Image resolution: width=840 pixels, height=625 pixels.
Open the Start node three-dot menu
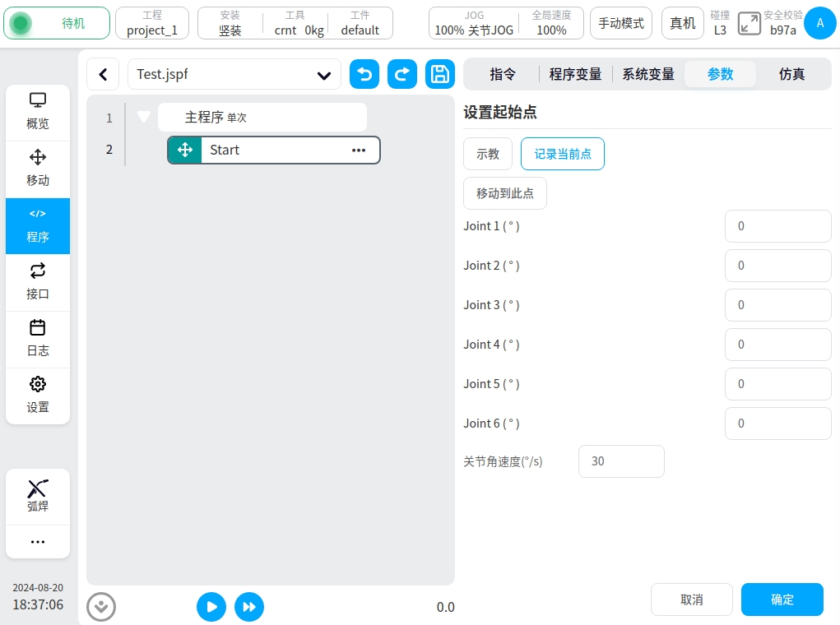point(359,150)
